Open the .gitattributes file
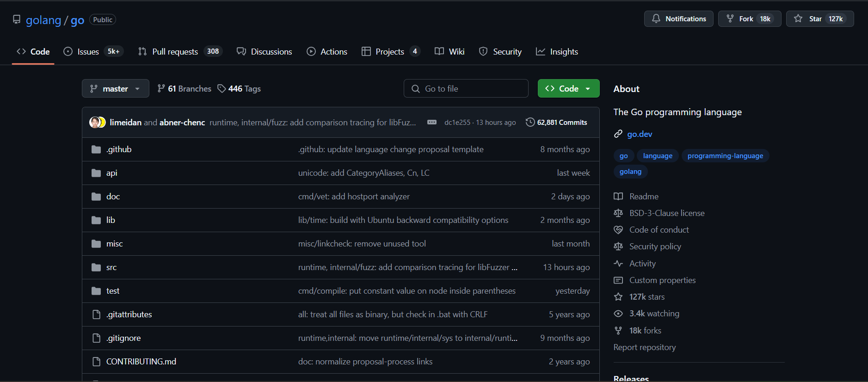 129,314
